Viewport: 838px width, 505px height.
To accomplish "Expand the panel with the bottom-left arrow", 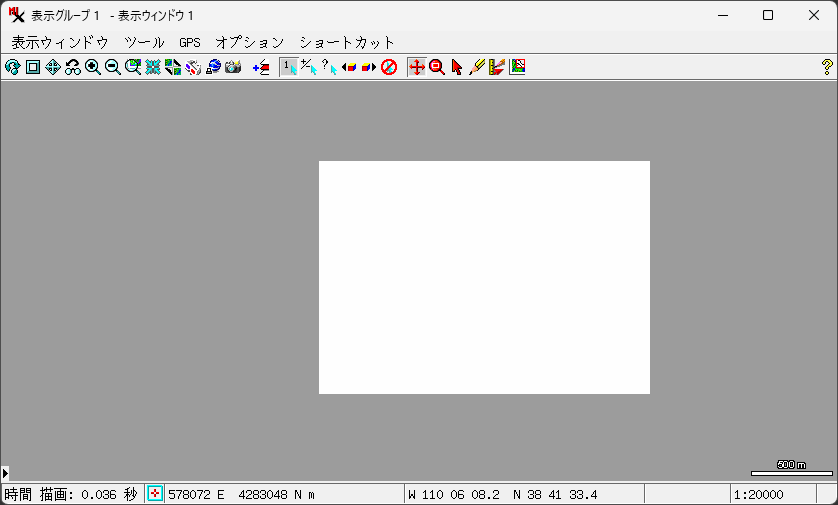I will pos(6,472).
